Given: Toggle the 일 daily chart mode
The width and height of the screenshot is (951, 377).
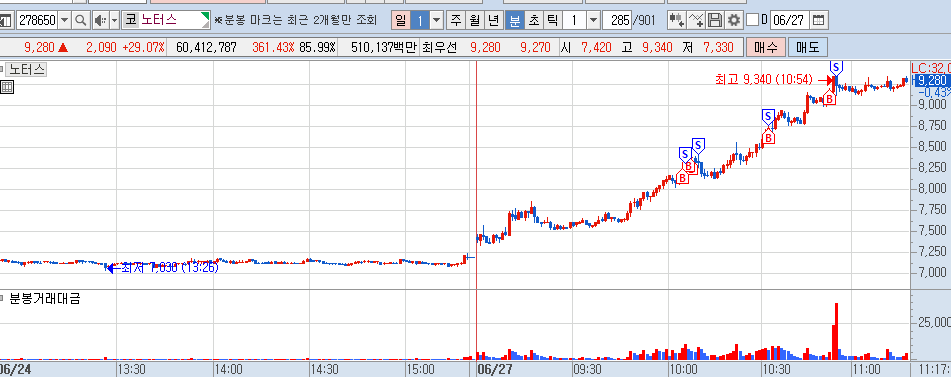Looking at the screenshot, I should [400, 20].
